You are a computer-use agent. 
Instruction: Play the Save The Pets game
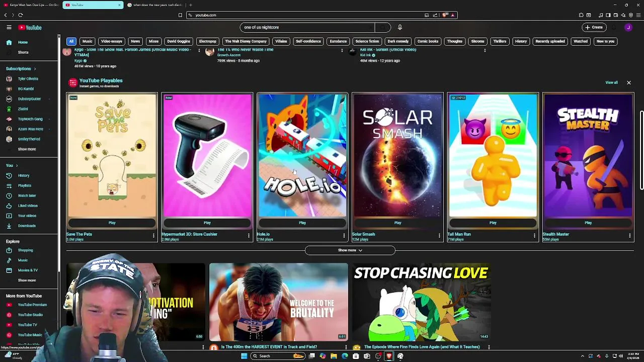click(112, 223)
